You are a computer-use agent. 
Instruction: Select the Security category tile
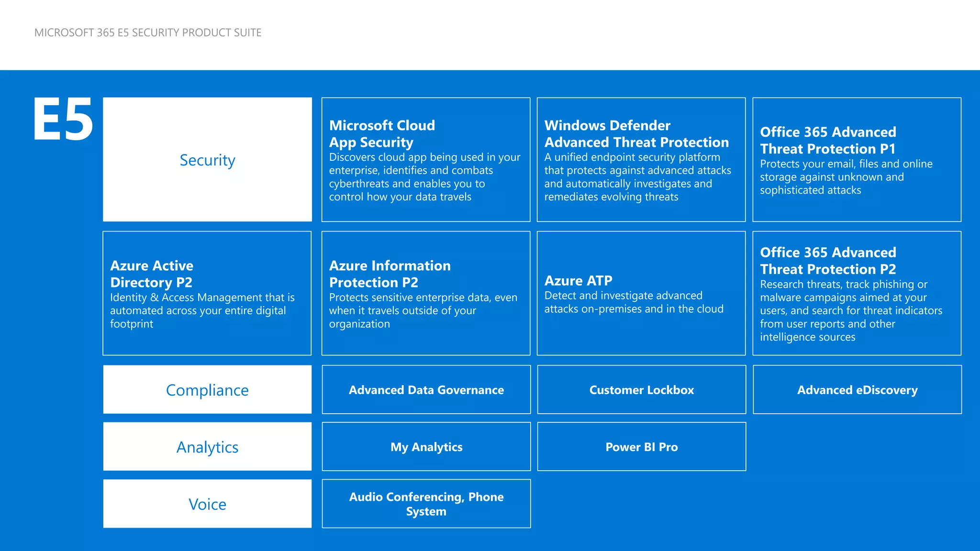pos(207,159)
